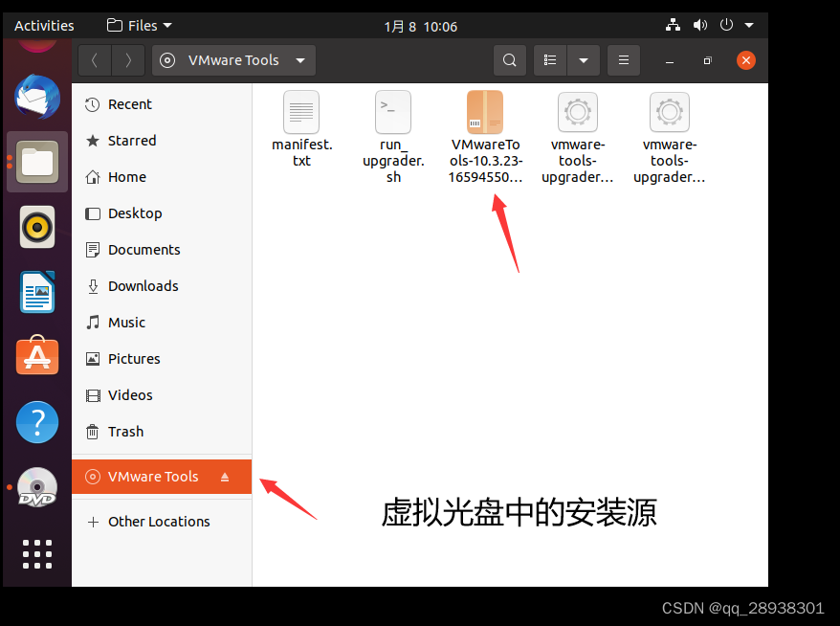Open the manifest.txt file
The height and width of the screenshot is (626, 840).
click(x=300, y=112)
